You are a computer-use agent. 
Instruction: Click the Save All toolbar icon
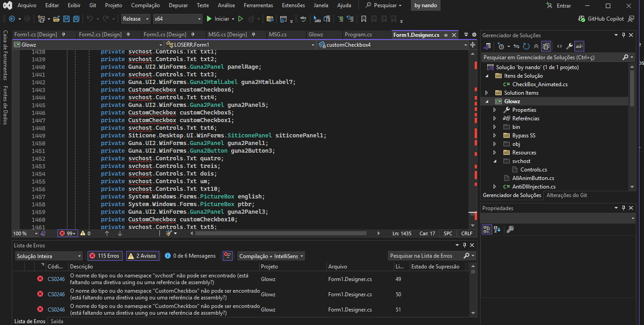click(x=76, y=19)
